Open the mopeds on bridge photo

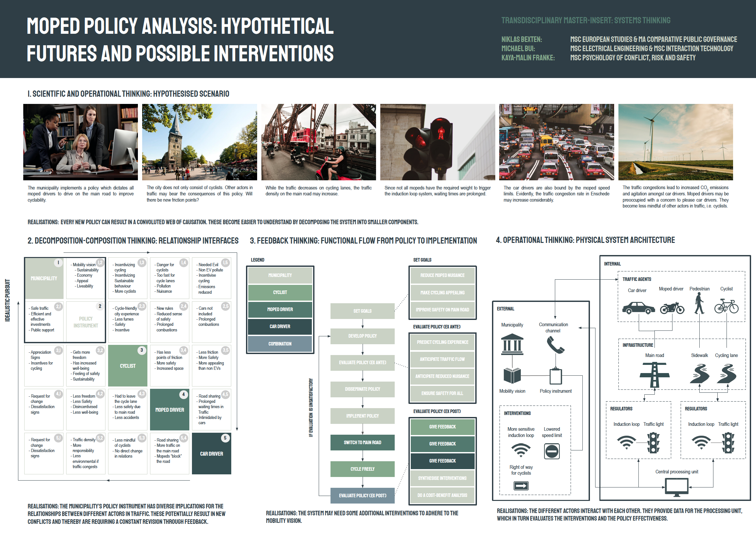(318, 142)
